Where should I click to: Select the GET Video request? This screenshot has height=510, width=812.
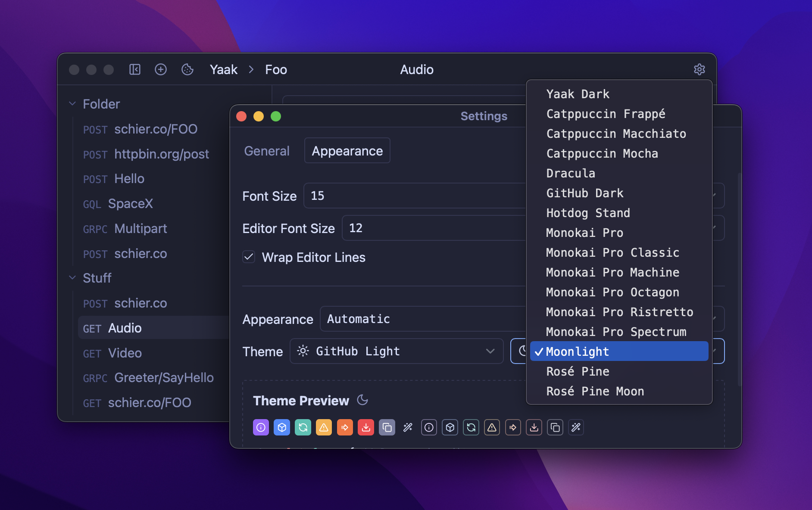point(153,353)
